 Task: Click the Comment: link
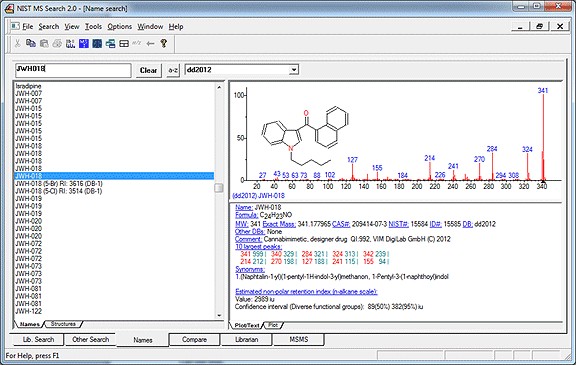(248, 239)
